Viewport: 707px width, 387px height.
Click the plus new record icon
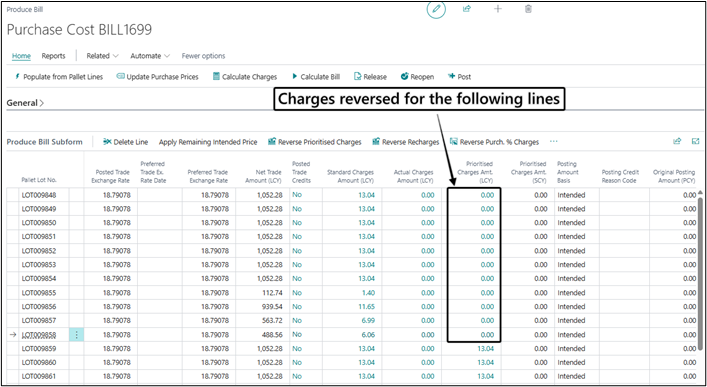pos(498,9)
